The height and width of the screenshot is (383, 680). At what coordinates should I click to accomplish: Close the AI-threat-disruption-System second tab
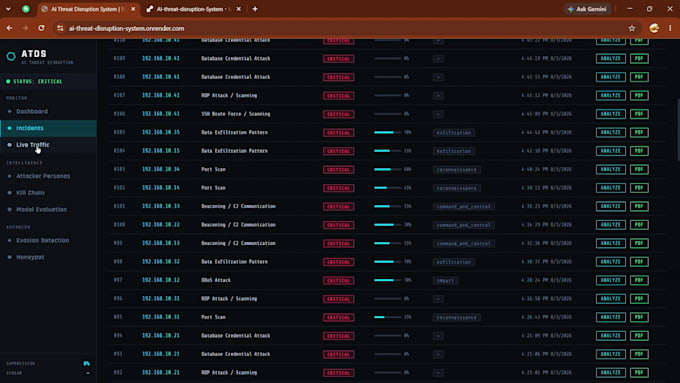click(x=239, y=9)
